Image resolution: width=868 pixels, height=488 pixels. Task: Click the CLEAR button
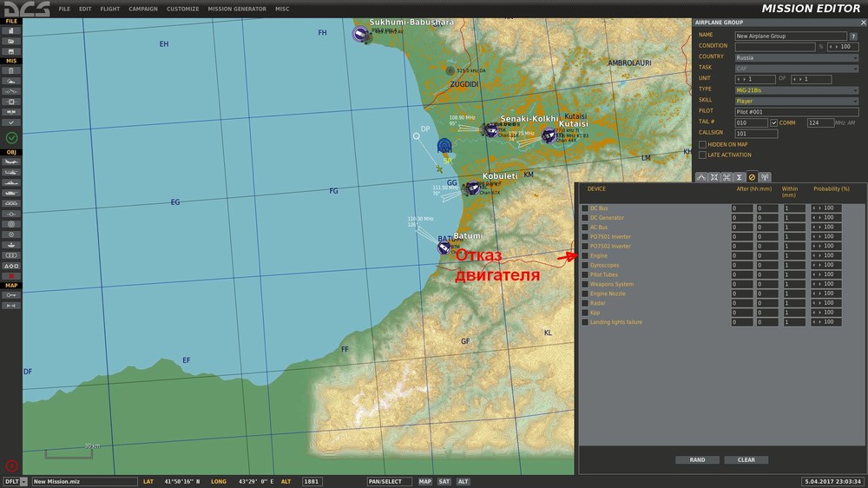(746, 459)
